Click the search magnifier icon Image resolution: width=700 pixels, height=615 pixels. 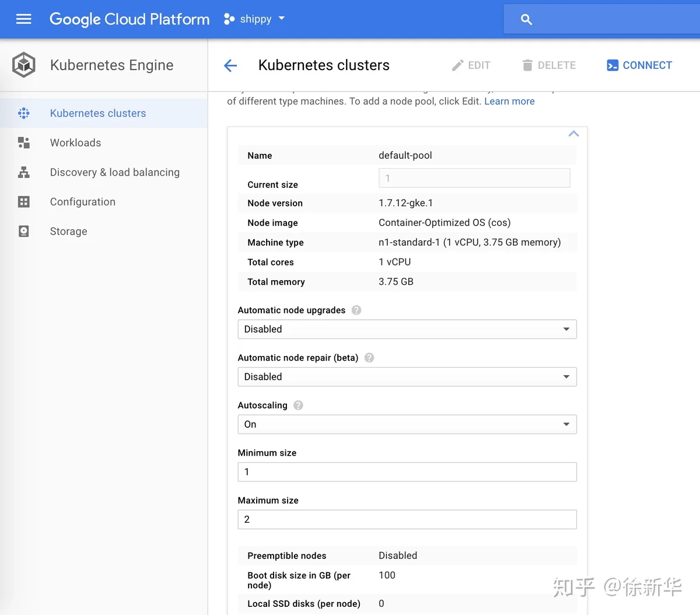click(x=526, y=20)
